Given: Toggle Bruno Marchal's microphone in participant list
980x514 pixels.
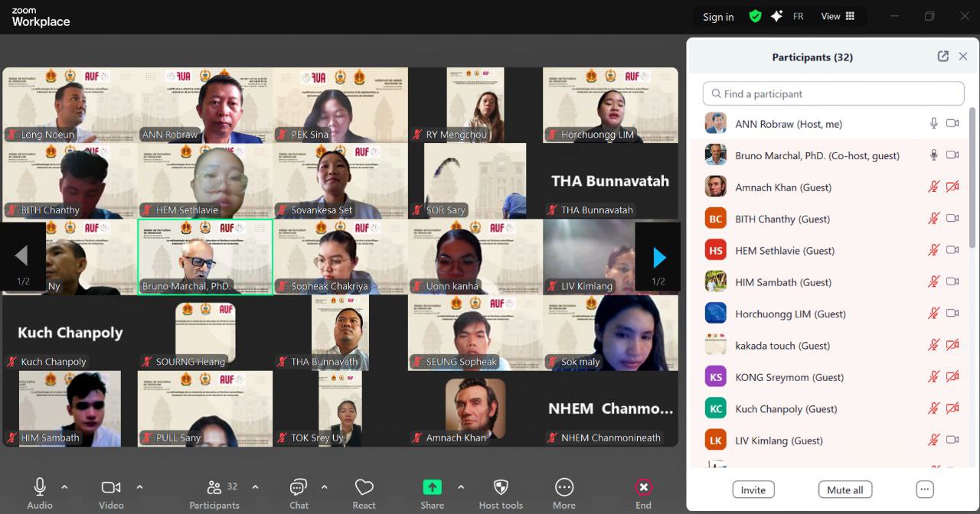Looking at the screenshot, I should coord(933,155).
